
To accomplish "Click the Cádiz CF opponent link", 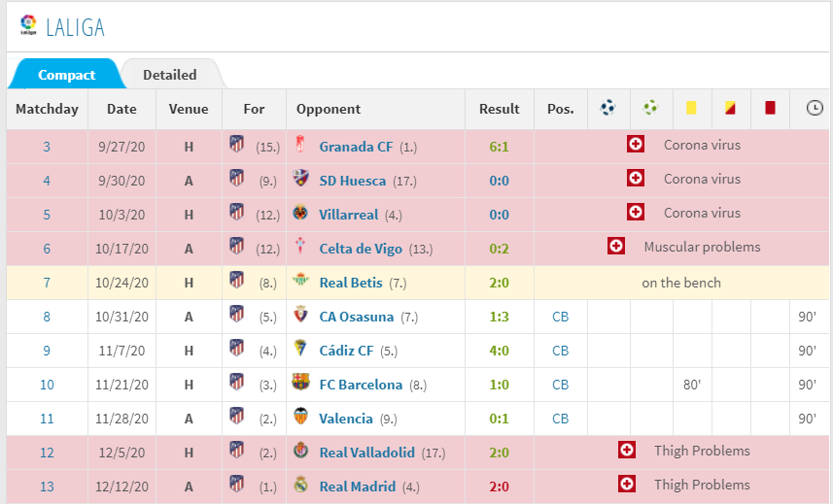I will click(346, 351).
